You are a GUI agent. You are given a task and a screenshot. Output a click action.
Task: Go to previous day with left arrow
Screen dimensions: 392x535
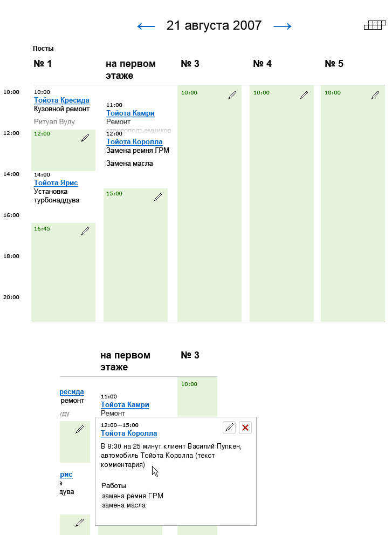[146, 26]
